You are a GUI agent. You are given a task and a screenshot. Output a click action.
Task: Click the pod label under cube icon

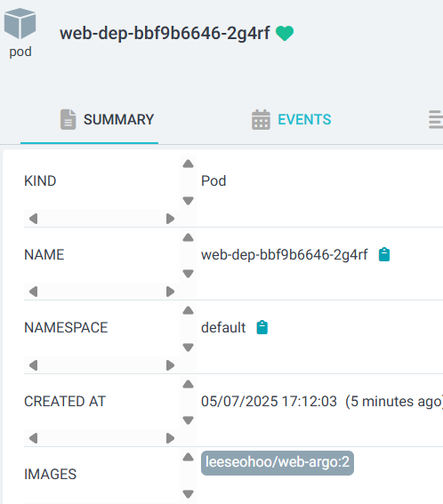click(x=20, y=52)
